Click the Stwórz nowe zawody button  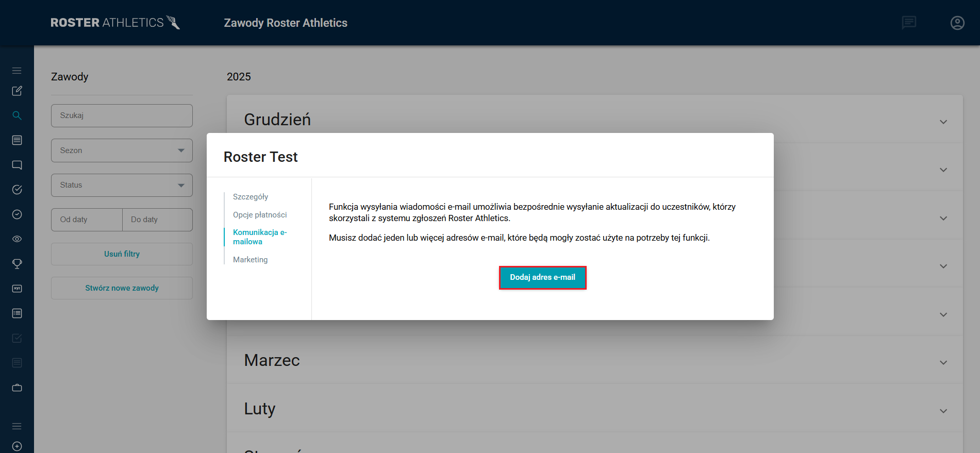point(122,288)
